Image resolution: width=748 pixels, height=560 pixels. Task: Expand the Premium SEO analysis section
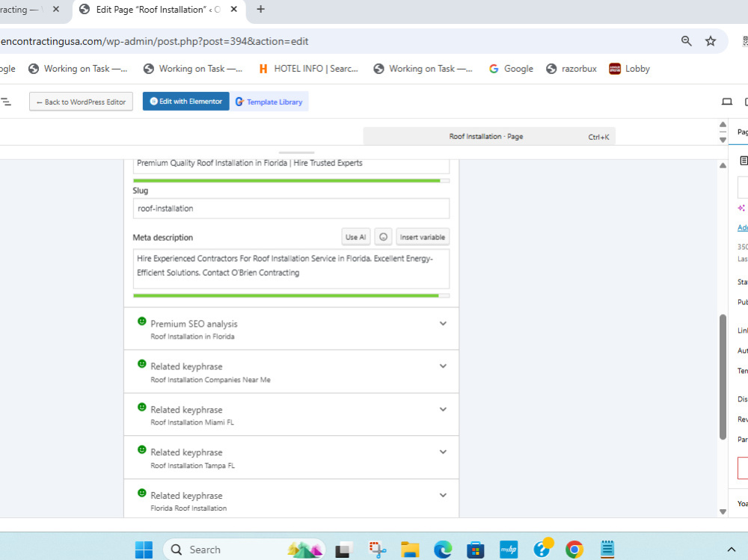click(292, 329)
